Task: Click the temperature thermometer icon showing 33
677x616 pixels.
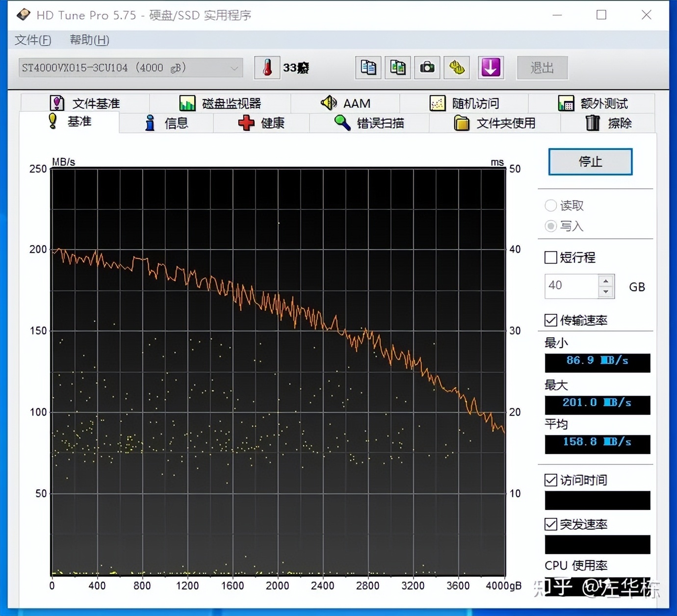Action: (x=266, y=68)
